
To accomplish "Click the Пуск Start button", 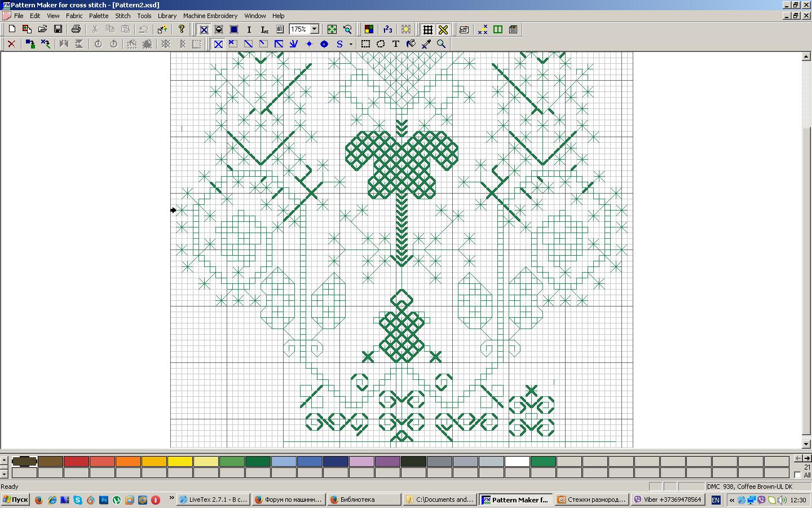I will pos(15,500).
